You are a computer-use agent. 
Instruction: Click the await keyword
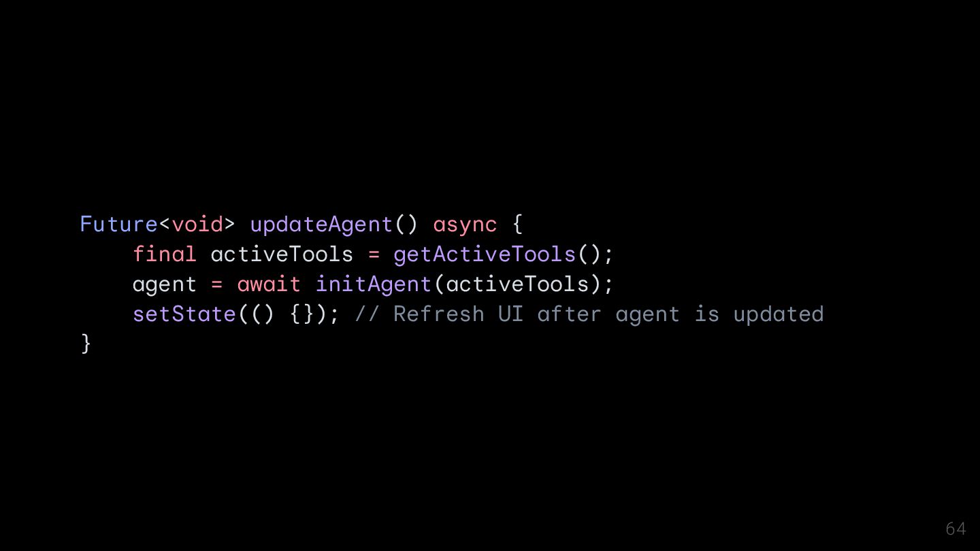click(269, 284)
